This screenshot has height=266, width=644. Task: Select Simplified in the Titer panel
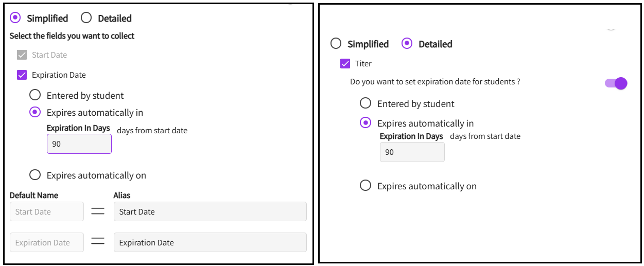pos(336,44)
